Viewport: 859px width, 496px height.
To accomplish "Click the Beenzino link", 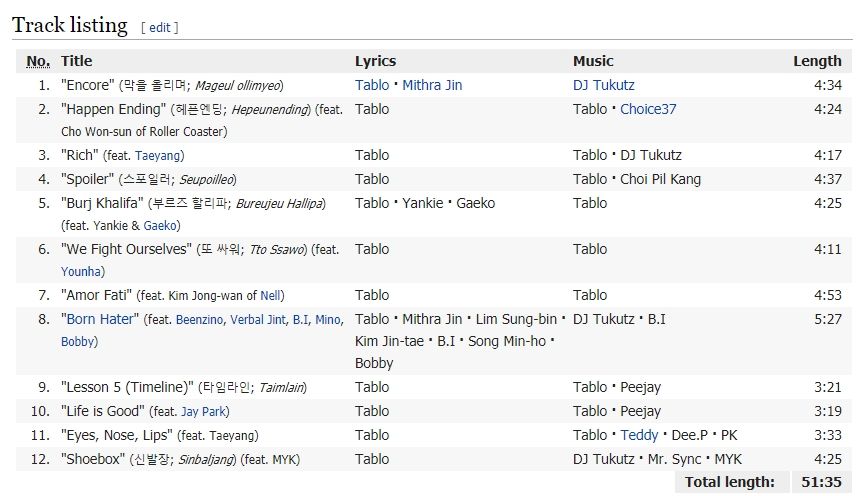I will tap(201, 320).
